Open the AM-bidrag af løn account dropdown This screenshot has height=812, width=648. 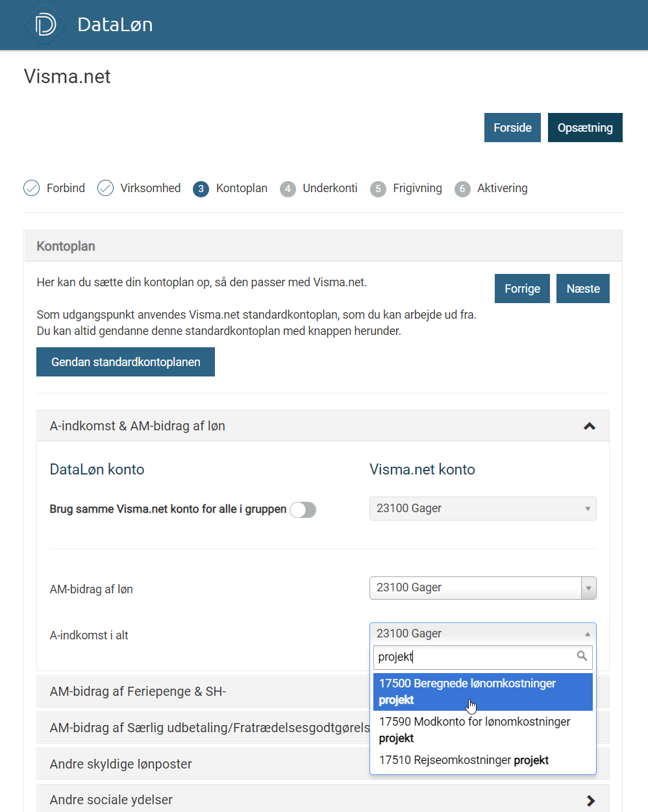[x=482, y=588]
